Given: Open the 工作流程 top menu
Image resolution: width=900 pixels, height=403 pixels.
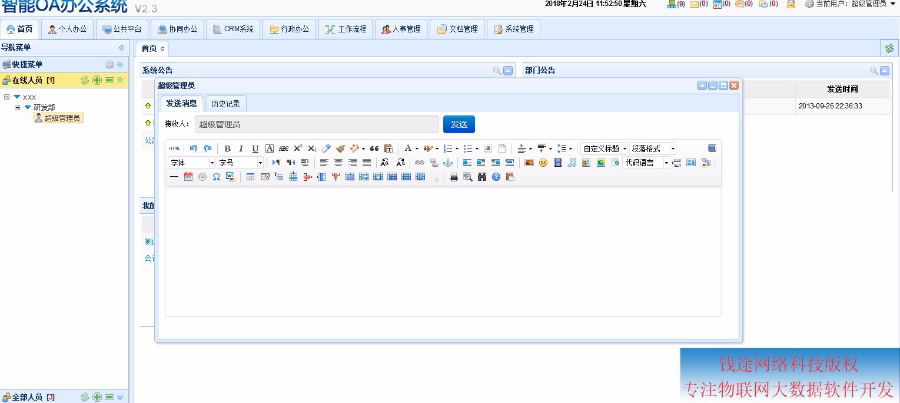Looking at the screenshot, I should tap(346, 29).
